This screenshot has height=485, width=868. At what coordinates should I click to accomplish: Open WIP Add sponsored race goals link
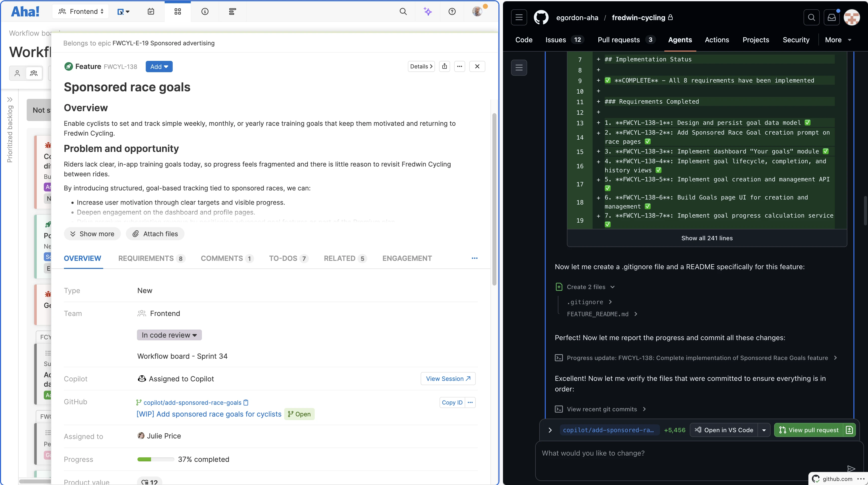point(209,414)
